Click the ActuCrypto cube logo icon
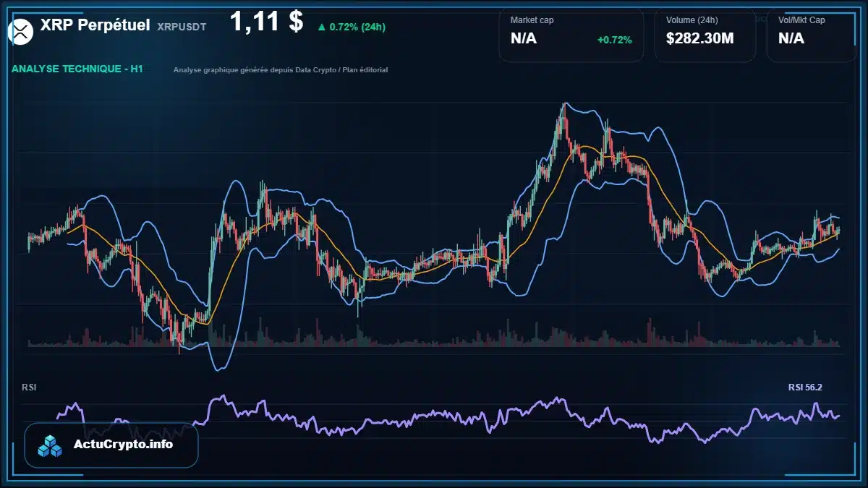This screenshot has height=488, width=868. [x=51, y=446]
